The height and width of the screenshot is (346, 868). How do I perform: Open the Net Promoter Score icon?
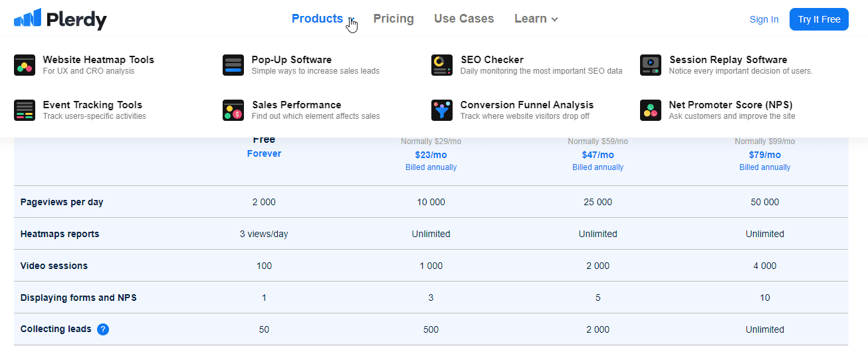click(651, 110)
